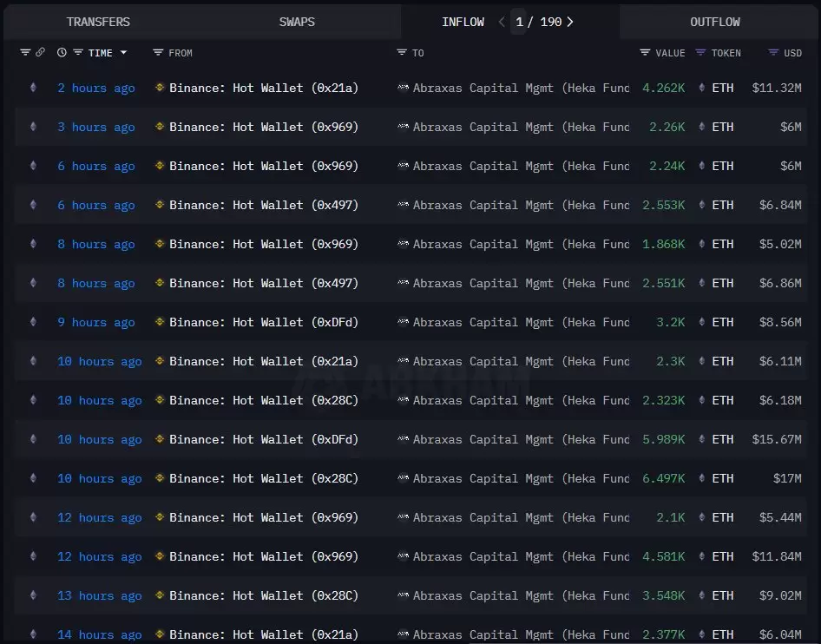Click the USD amount $11.84M

[x=777, y=556]
